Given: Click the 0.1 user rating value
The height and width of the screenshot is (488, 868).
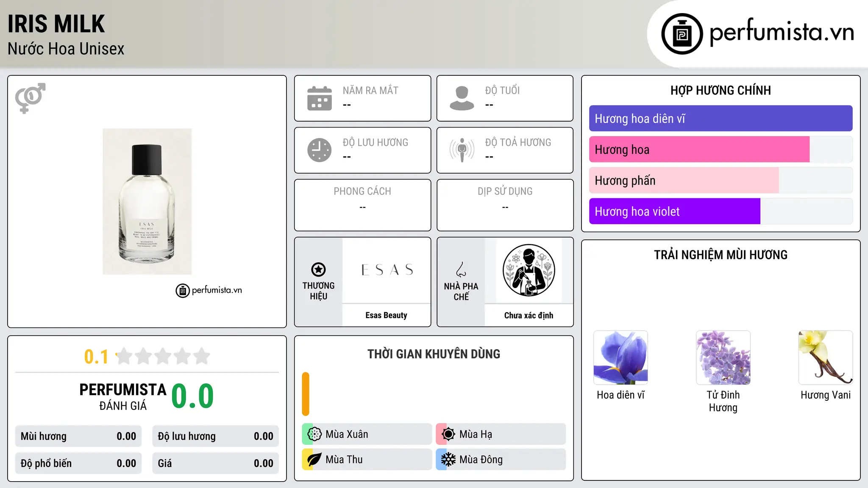Looking at the screenshot, I should pos(96,357).
